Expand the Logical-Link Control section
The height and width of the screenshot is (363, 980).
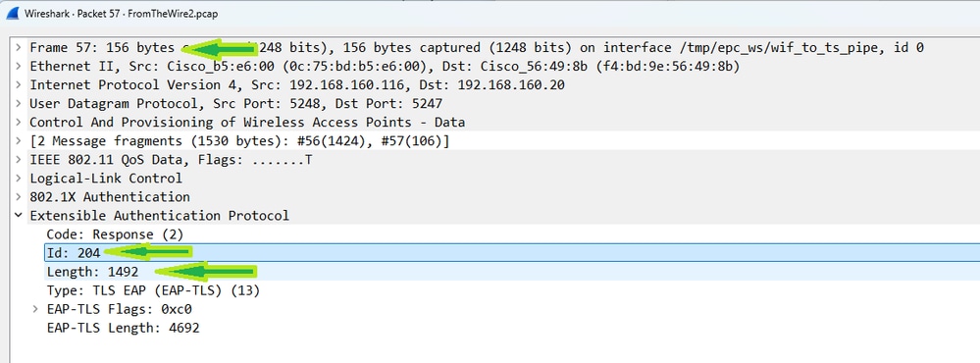pyautogui.click(x=20, y=179)
